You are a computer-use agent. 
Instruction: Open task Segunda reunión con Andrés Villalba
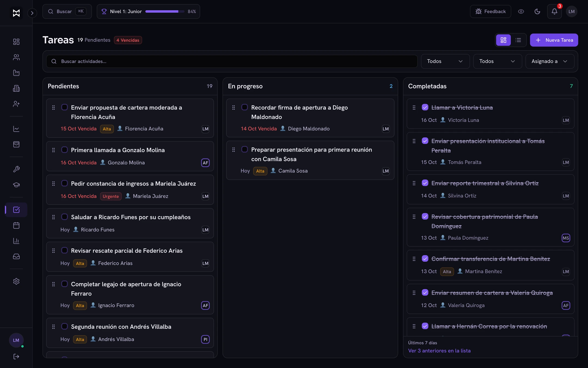coord(121,327)
